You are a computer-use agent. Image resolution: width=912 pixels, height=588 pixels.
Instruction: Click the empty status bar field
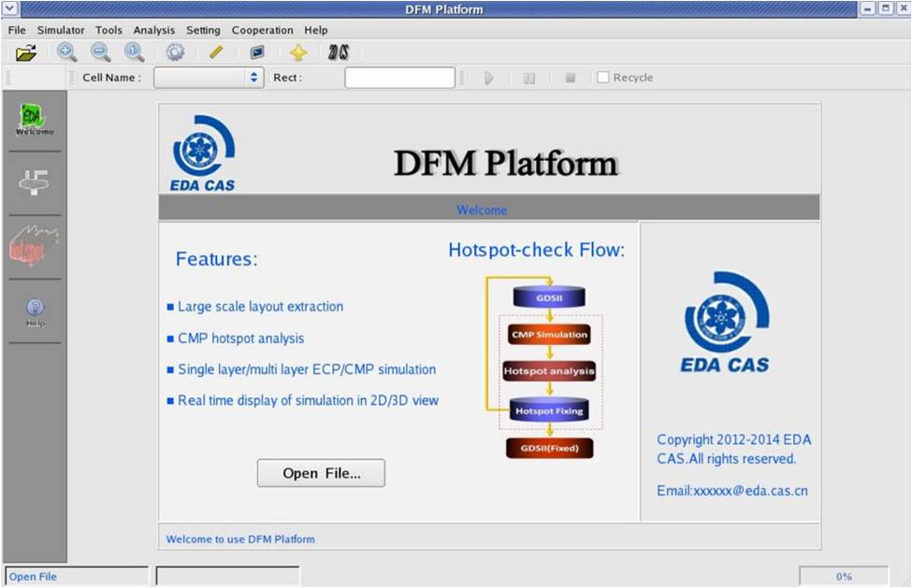click(x=227, y=576)
